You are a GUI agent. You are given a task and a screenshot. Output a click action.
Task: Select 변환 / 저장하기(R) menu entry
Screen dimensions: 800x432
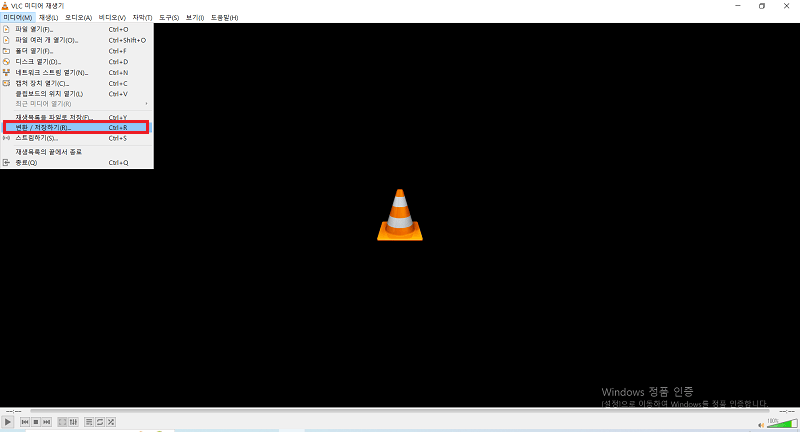(x=77, y=128)
